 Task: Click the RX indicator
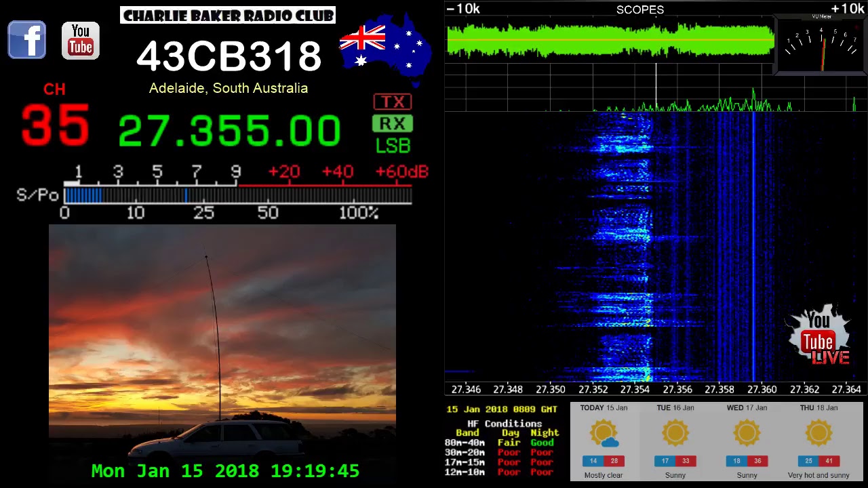point(393,123)
